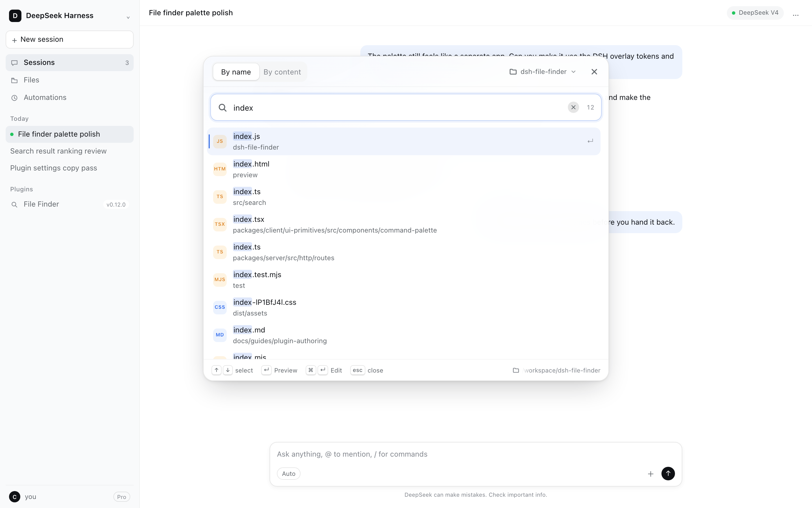Image resolution: width=812 pixels, height=508 pixels.
Task: Open Automations in the sidebar
Action: tap(69, 97)
